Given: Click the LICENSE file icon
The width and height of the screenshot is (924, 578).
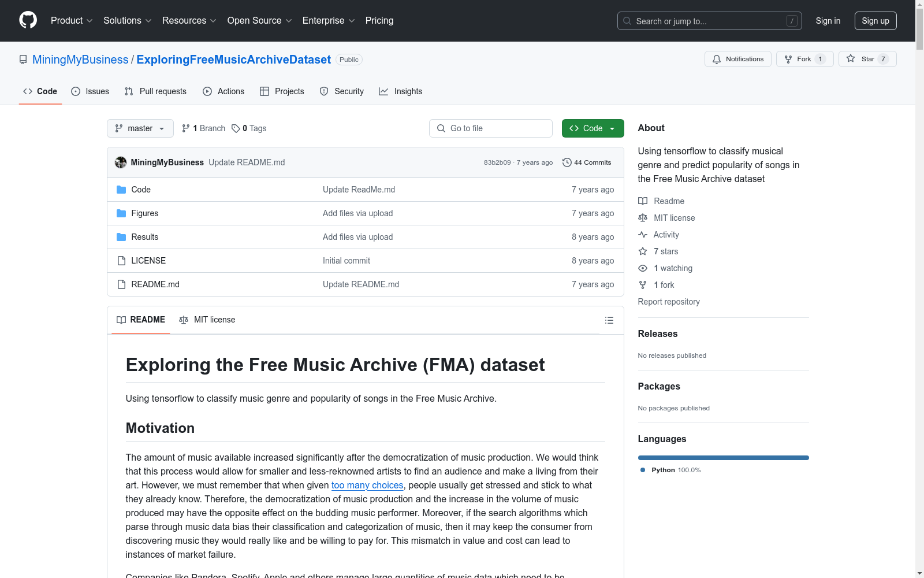Looking at the screenshot, I should coord(121,261).
